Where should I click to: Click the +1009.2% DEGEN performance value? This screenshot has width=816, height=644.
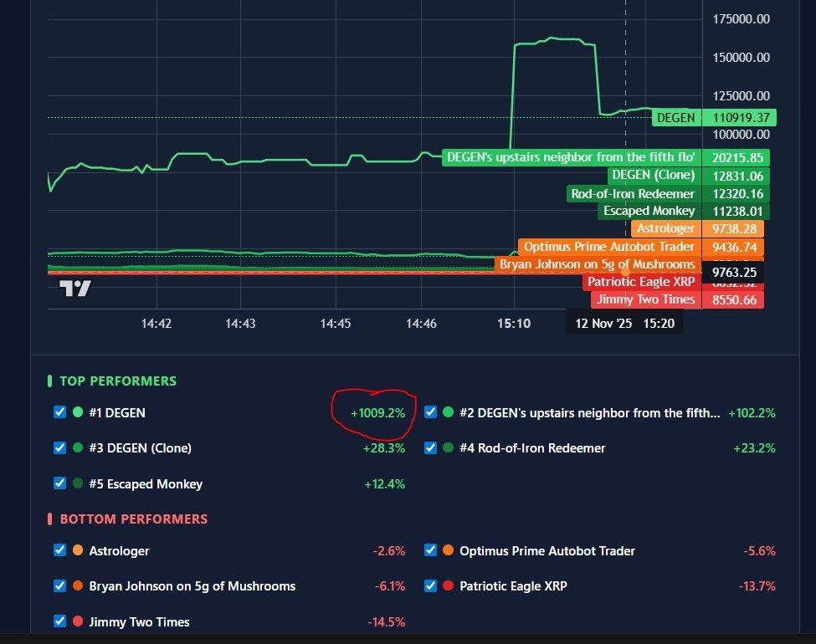(x=377, y=413)
